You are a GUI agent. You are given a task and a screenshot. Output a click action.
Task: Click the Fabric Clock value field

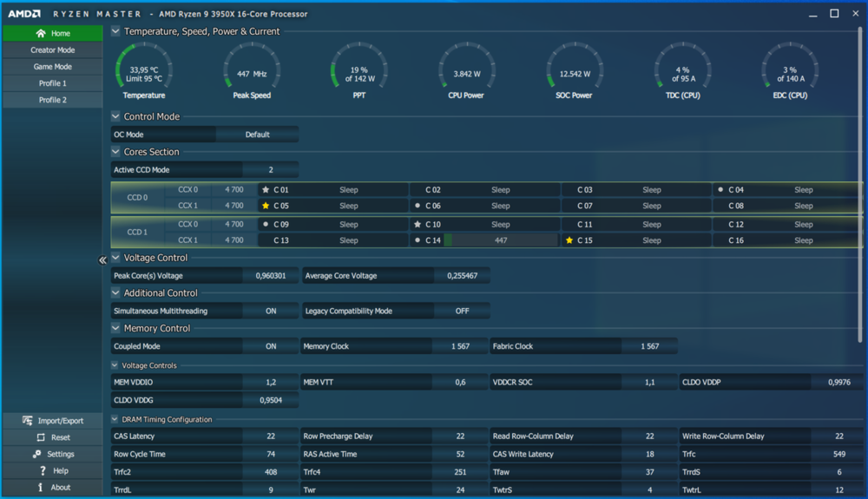pos(650,346)
